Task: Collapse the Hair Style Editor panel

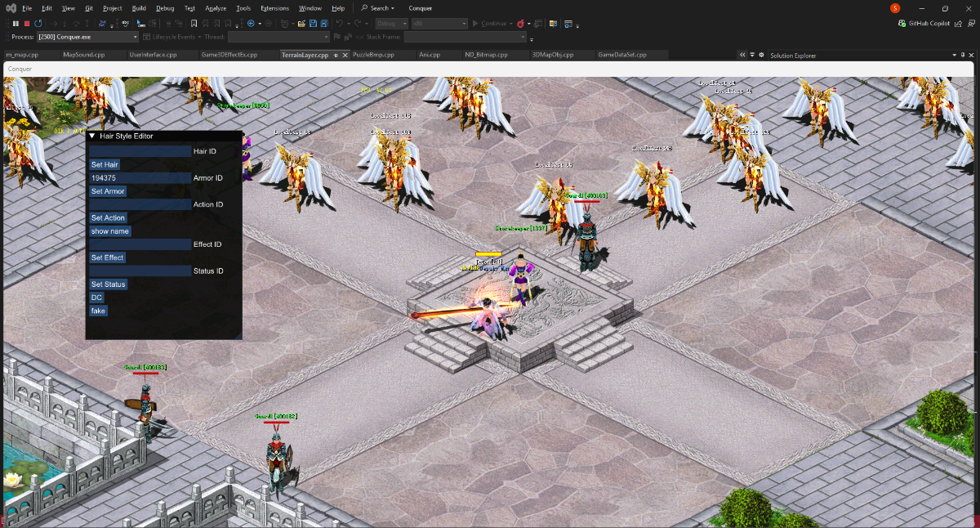Action: pos(92,136)
